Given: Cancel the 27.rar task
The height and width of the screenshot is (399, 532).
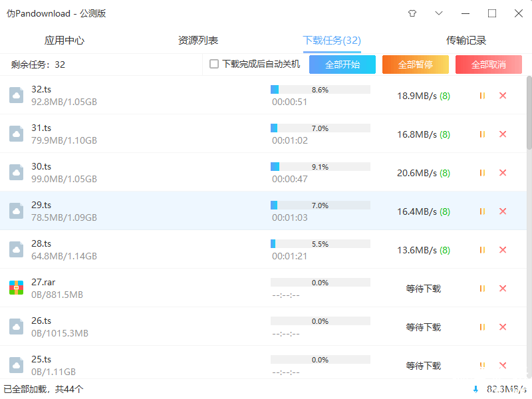Looking at the screenshot, I should pos(503,289).
